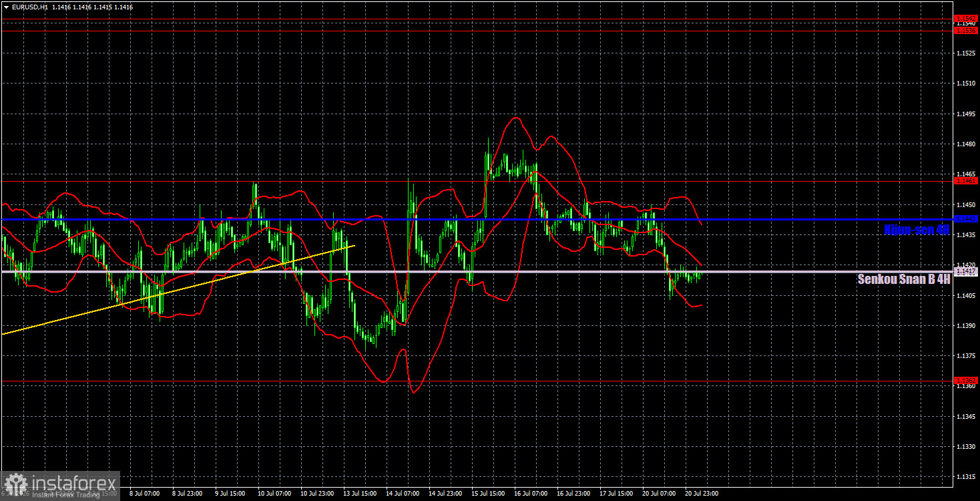Click the 14 Jul 07:00 time label

pos(401,494)
